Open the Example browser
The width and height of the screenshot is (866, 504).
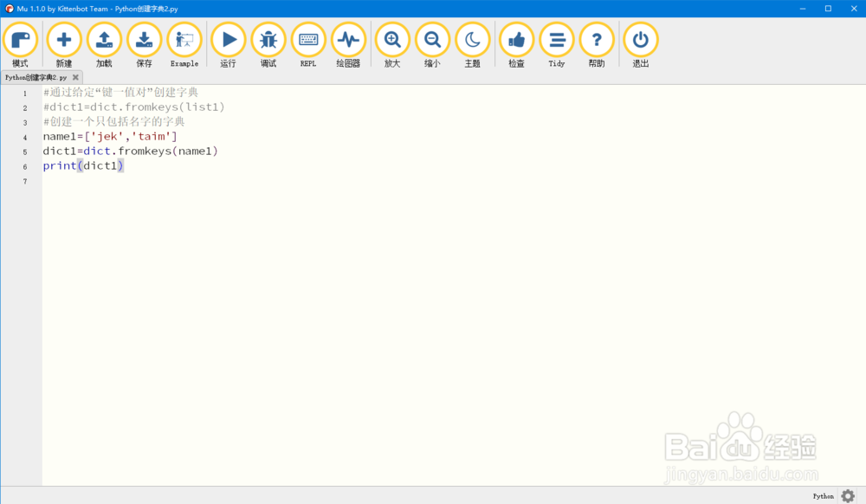tap(184, 39)
